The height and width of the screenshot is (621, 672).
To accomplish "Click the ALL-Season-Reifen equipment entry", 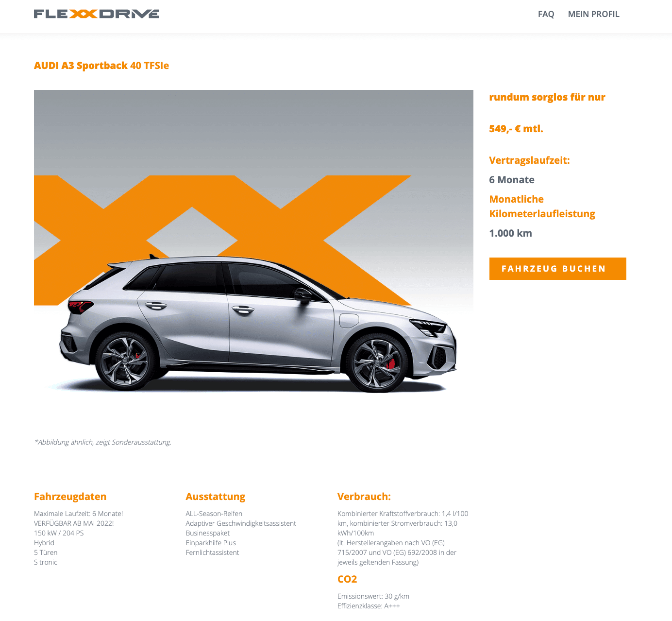I will (214, 514).
